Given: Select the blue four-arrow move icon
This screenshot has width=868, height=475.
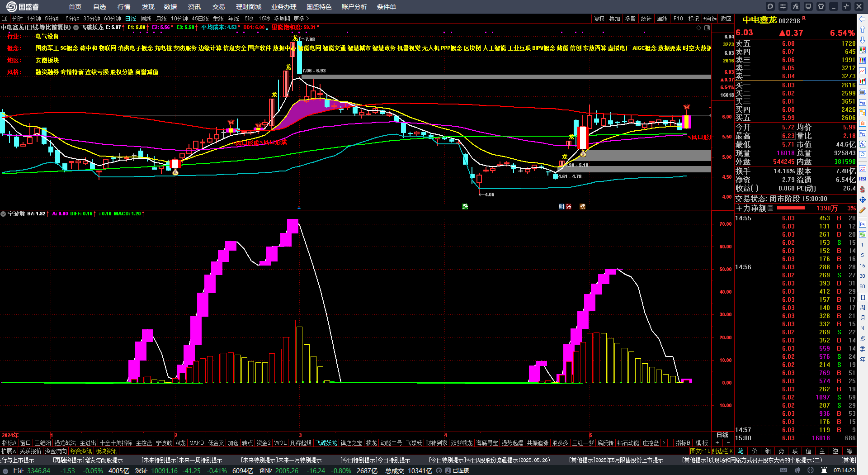Looking at the screenshot, I should tap(863, 199).
